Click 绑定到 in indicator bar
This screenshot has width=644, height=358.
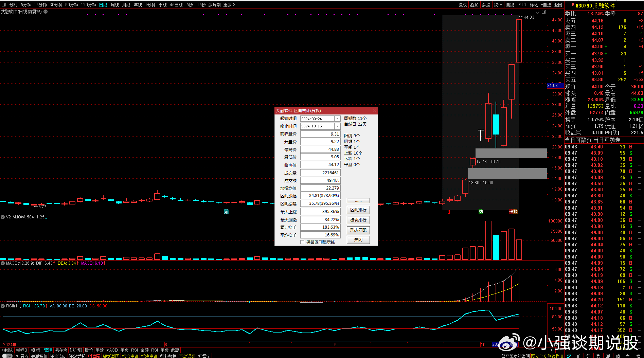point(76,350)
